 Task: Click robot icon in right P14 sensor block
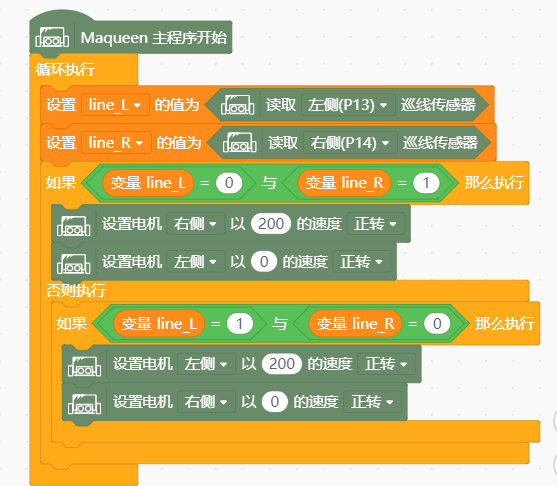point(239,142)
